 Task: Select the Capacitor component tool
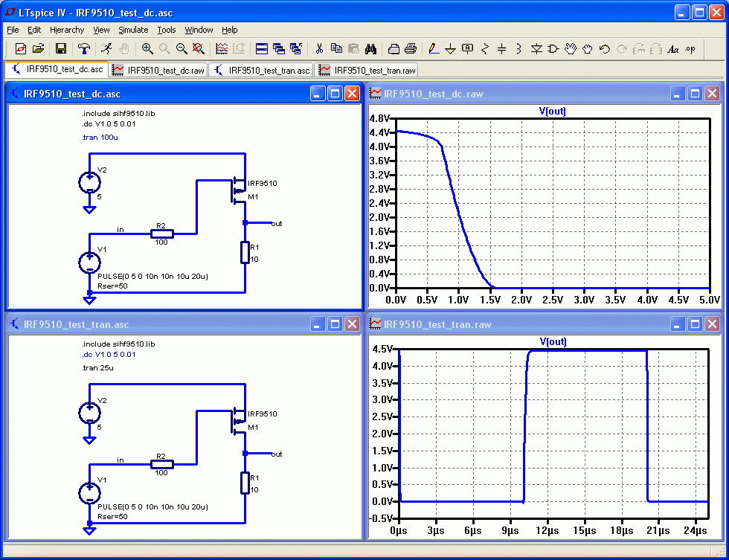[501, 48]
